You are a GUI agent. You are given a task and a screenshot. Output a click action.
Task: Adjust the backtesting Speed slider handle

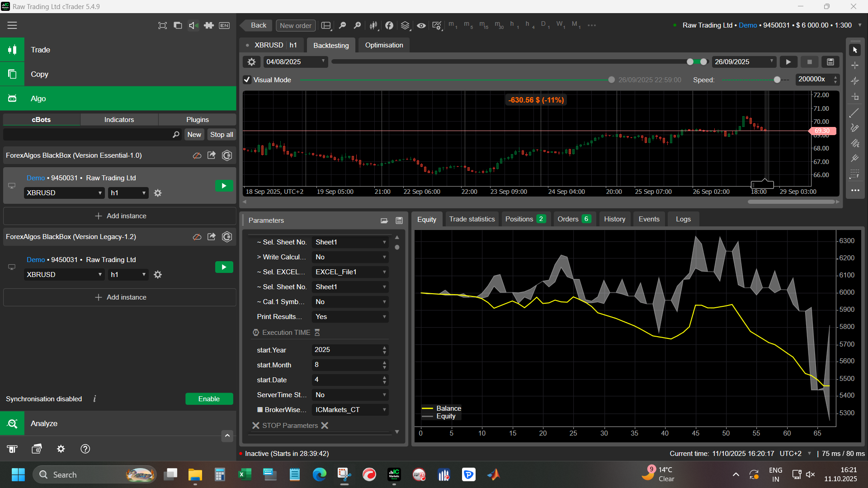click(777, 80)
